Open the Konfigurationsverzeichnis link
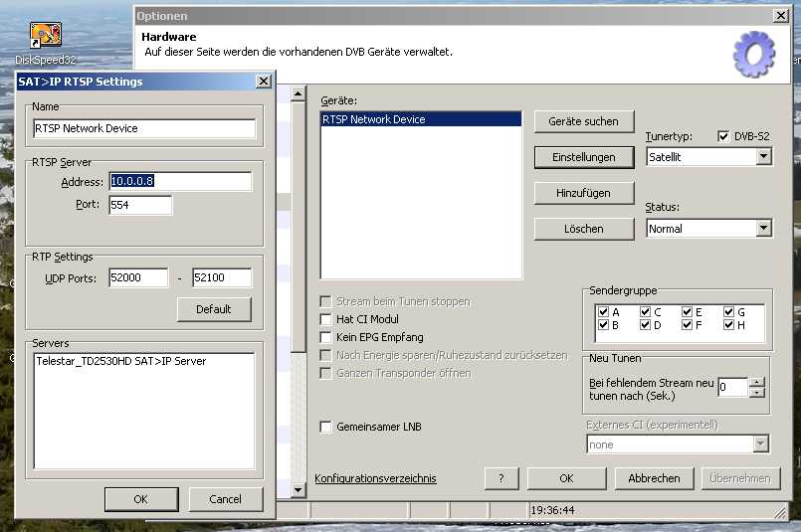 pyautogui.click(x=375, y=478)
